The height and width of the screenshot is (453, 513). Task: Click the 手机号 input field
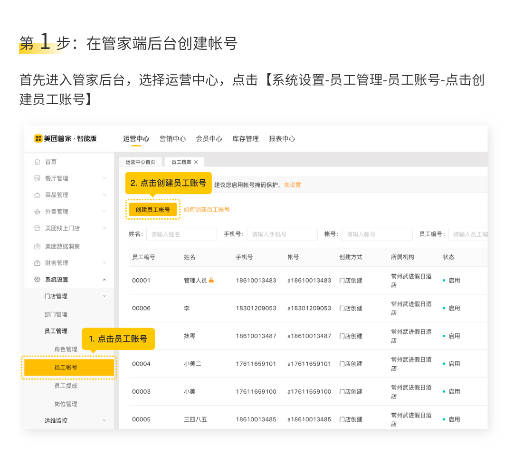(282, 234)
